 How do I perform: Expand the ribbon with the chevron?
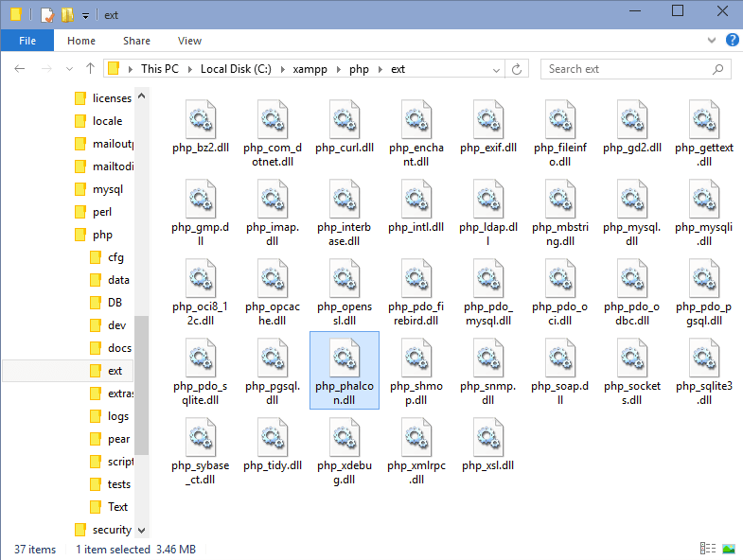pyautogui.click(x=712, y=41)
